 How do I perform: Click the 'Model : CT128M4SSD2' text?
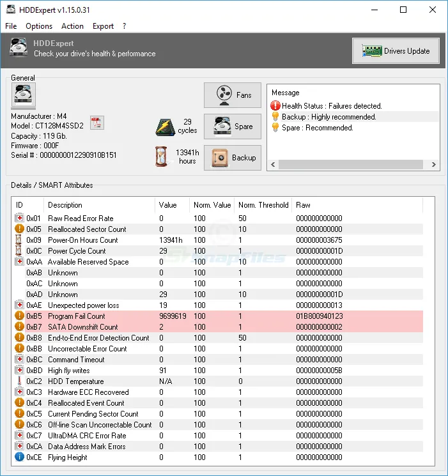pos(47,126)
